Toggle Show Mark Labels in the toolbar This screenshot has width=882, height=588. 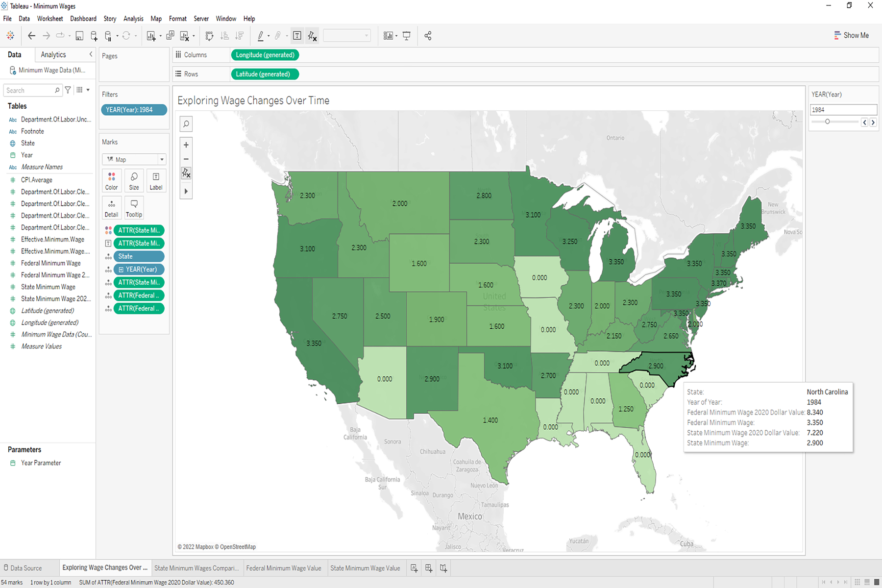(x=297, y=35)
